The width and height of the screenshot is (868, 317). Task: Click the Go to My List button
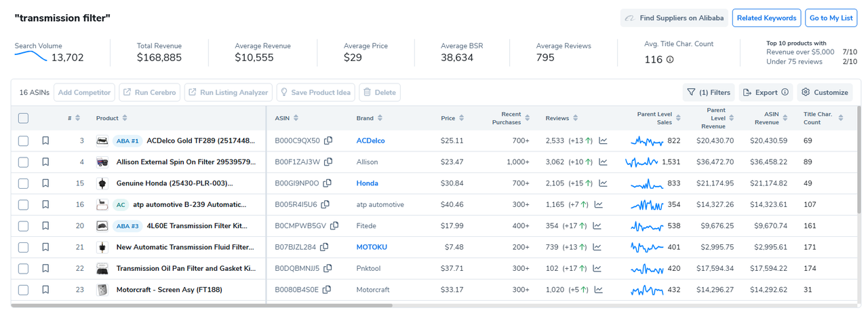[x=831, y=18]
